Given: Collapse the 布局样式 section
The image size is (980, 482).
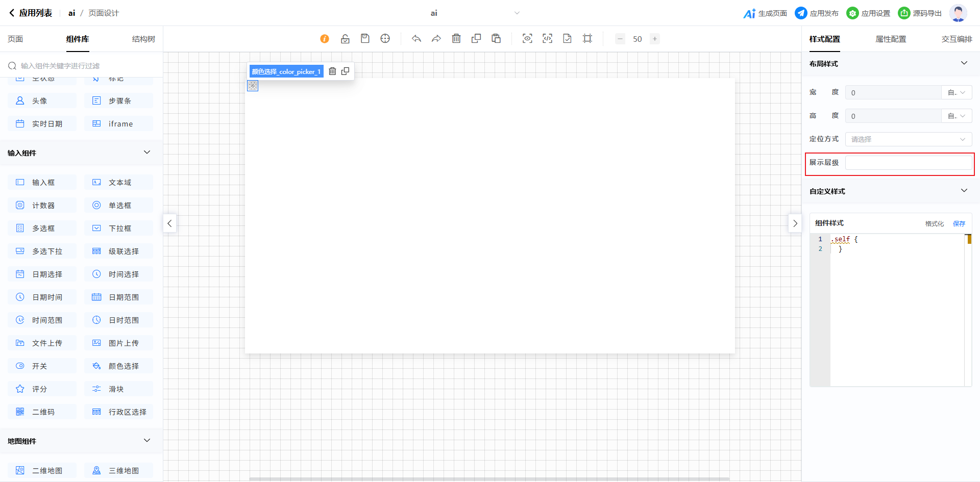Looking at the screenshot, I should pos(964,63).
